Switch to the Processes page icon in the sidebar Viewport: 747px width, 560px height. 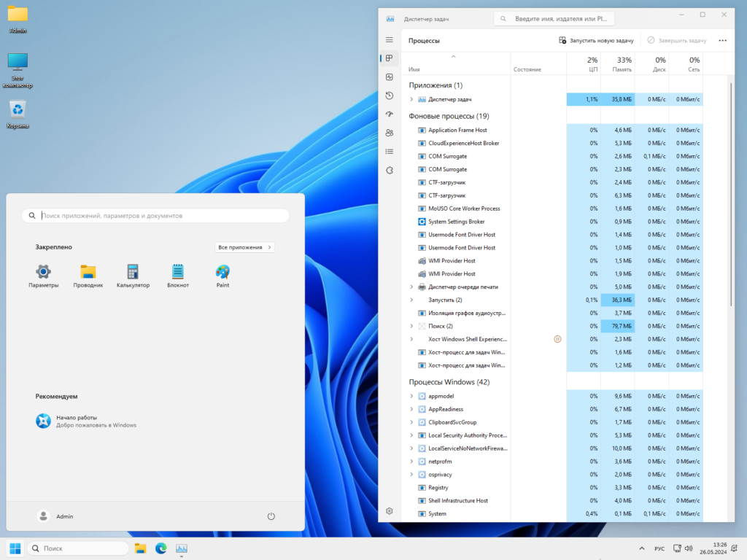tap(390, 58)
